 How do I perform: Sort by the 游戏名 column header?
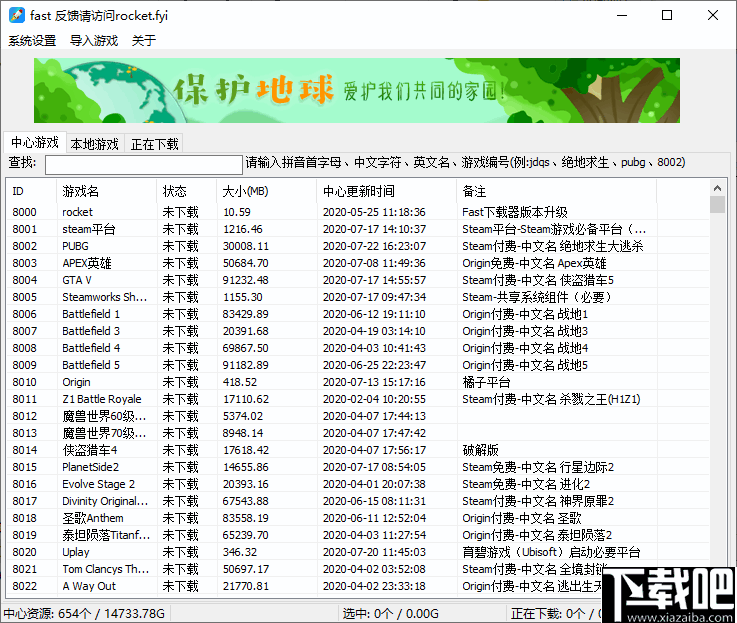pos(107,191)
